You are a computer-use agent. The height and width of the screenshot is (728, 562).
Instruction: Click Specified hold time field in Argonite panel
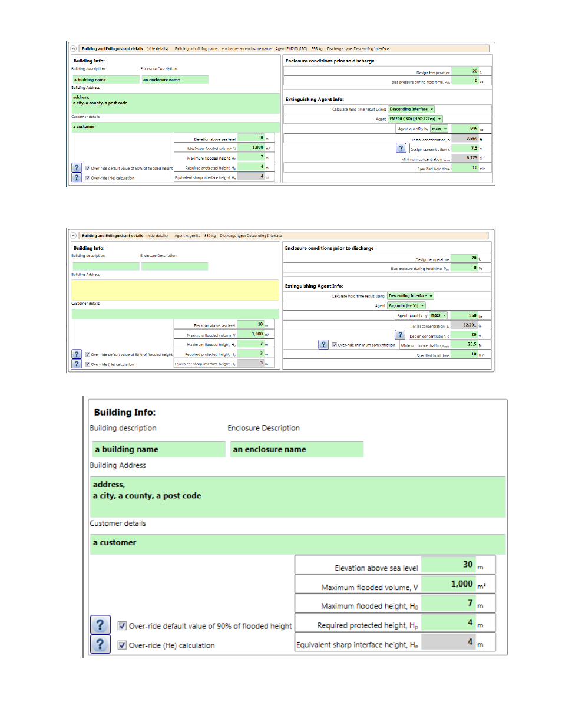click(465, 354)
